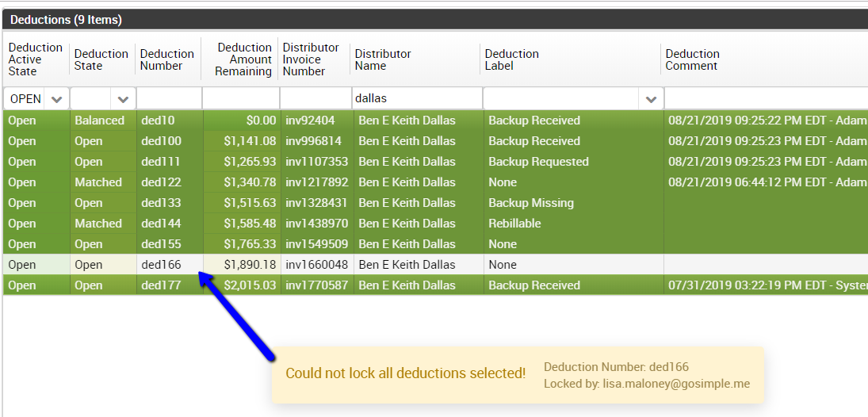The image size is (868, 417).
Task: Click the Deduction Number filter input
Action: [169, 99]
